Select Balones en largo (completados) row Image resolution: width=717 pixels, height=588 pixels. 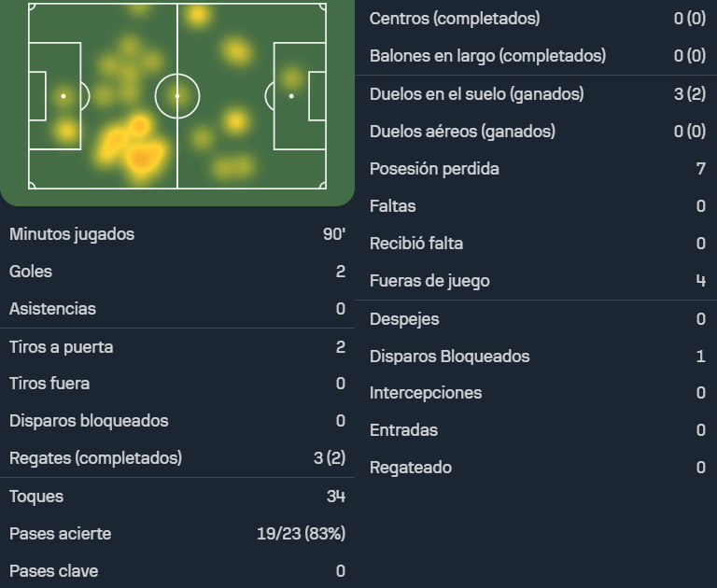point(538,56)
